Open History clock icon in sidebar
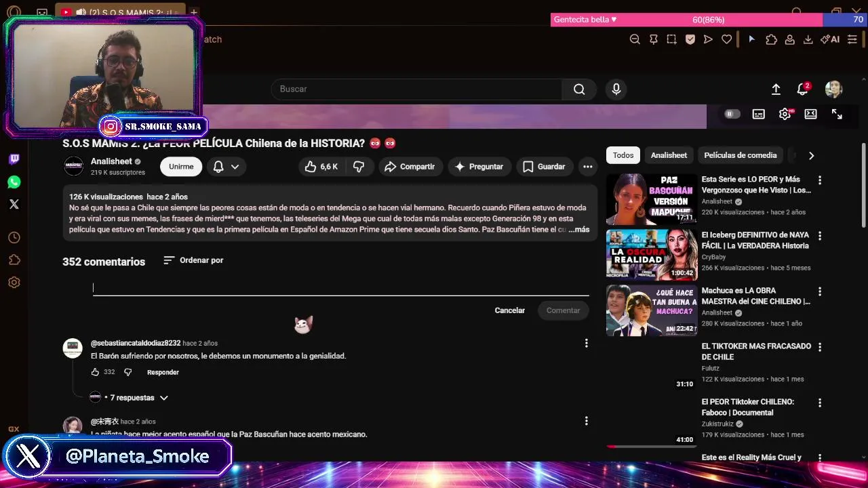Image resolution: width=868 pixels, height=488 pixels. pos(14,238)
